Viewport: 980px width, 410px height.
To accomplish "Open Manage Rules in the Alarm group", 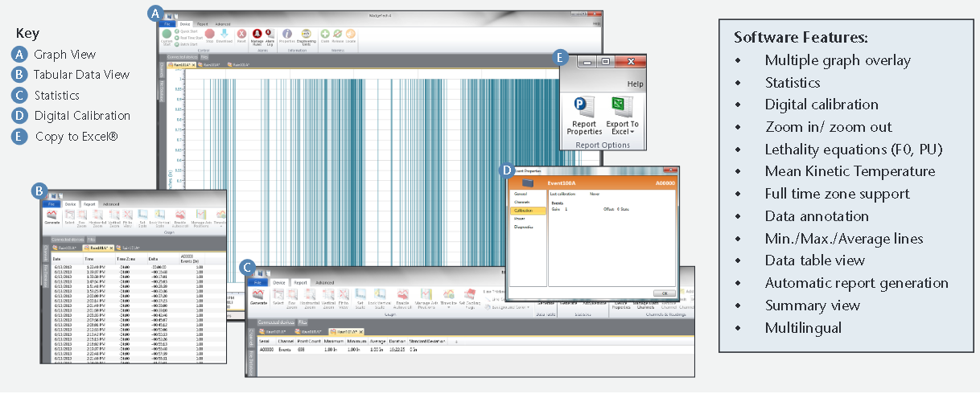I will pyautogui.click(x=257, y=35).
